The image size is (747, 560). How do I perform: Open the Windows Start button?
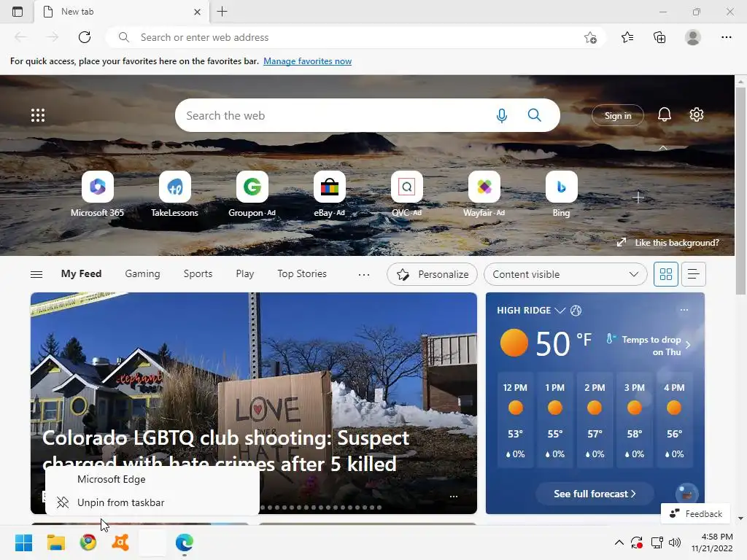(x=23, y=542)
